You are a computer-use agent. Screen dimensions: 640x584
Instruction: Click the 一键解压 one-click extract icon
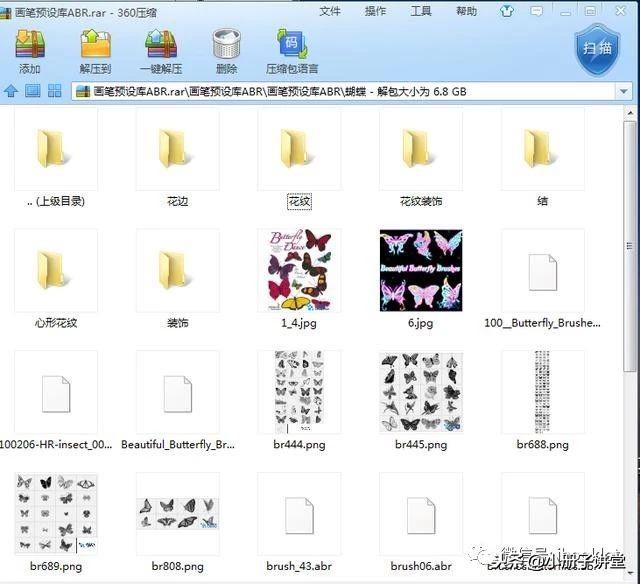pos(161,44)
